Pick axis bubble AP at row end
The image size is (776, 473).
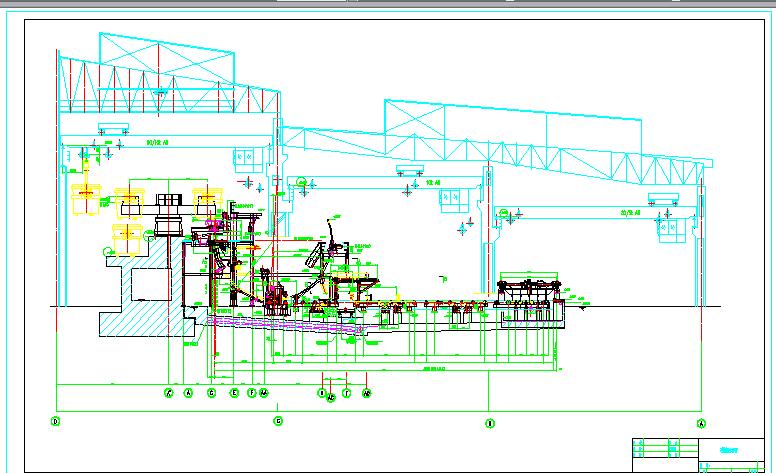(367, 393)
